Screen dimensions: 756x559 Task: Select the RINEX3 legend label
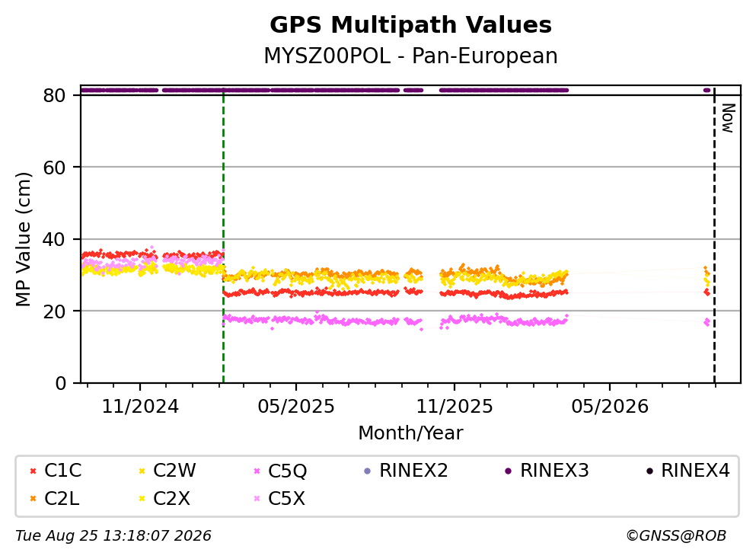(554, 471)
